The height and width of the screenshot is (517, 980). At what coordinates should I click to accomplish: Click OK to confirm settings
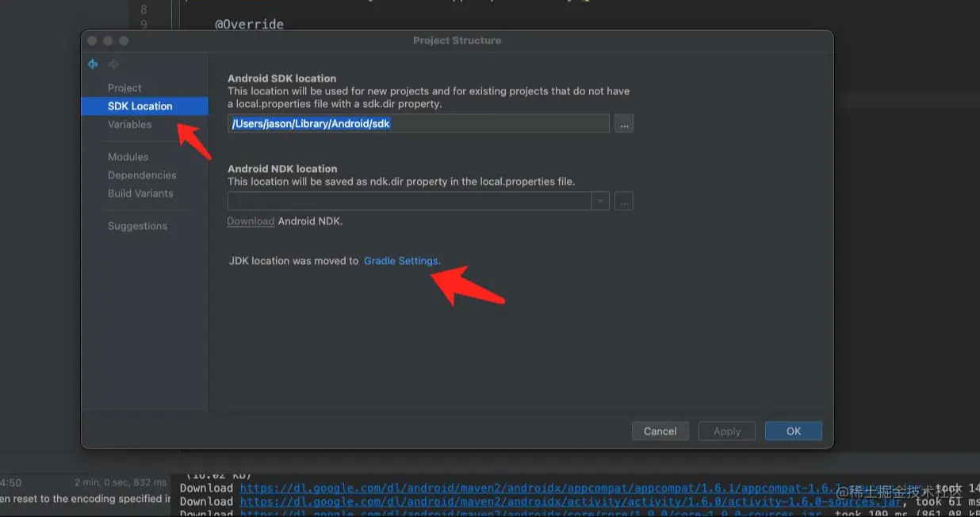click(x=793, y=431)
